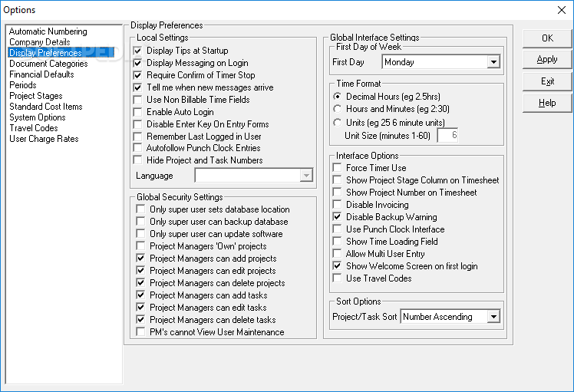Close the Options window
Viewport: 574px width, 392px height.
click(x=562, y=10)
